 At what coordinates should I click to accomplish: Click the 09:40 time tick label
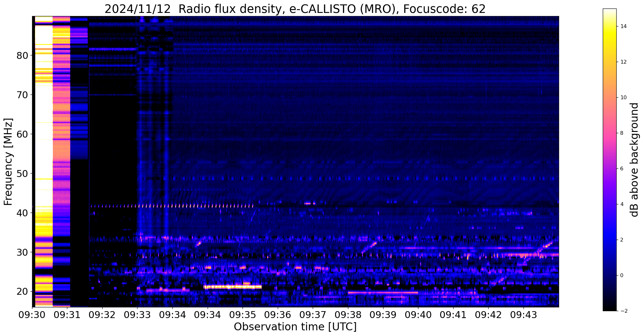pos(418,314)
